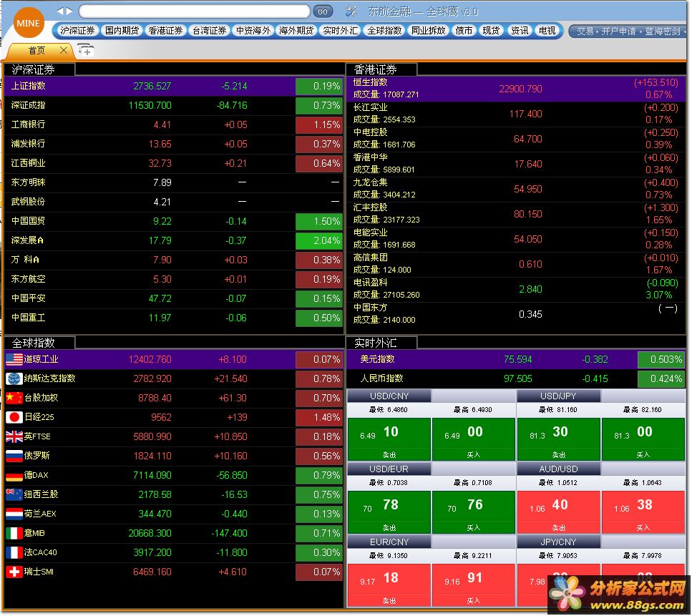Open the 全球指数 menu
The height and width of the screenshot is (616, 692).
coord(384,31)
